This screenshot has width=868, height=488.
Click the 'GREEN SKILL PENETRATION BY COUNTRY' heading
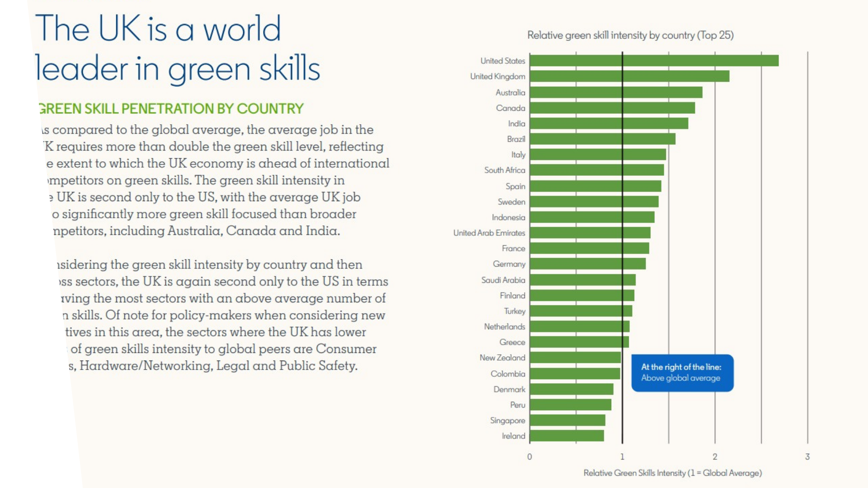pyautogui.click(x=171, y=109)
